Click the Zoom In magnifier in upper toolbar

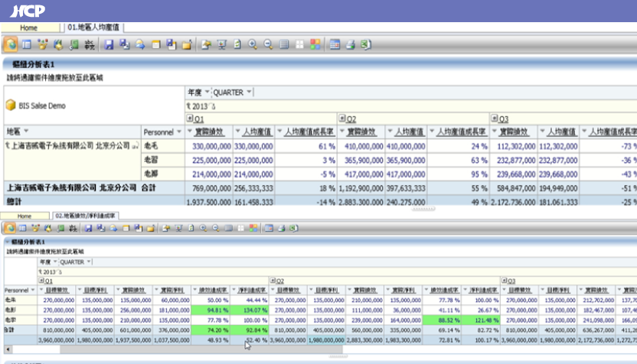click(x=253, y=44)
